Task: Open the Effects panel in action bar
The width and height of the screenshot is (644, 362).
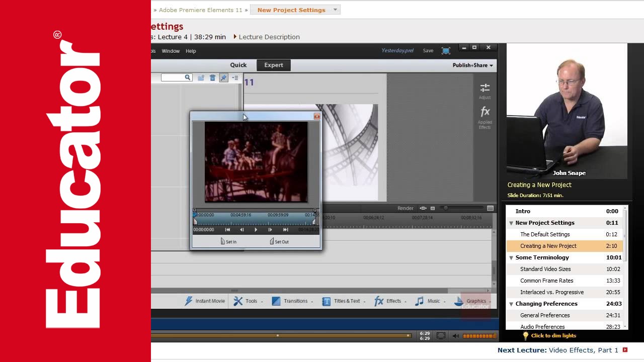Action: point(390,301)
